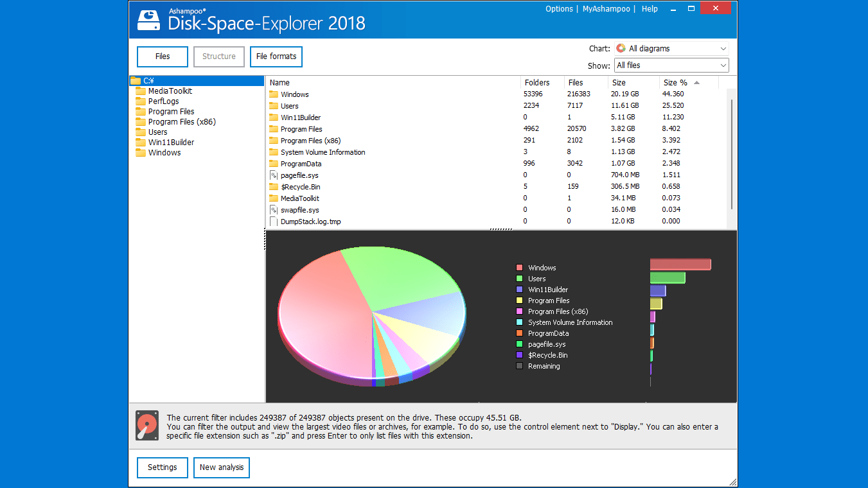The width and height of the screenshot is (868, 488).
Task: Click DumpStack.log.tmp file icon
Action: coord(274,222)
